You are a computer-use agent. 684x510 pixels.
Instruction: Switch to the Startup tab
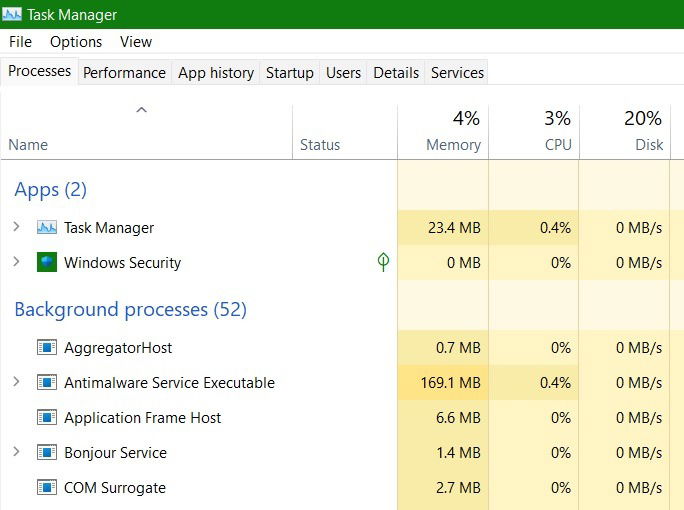click(x=290, y=72)
